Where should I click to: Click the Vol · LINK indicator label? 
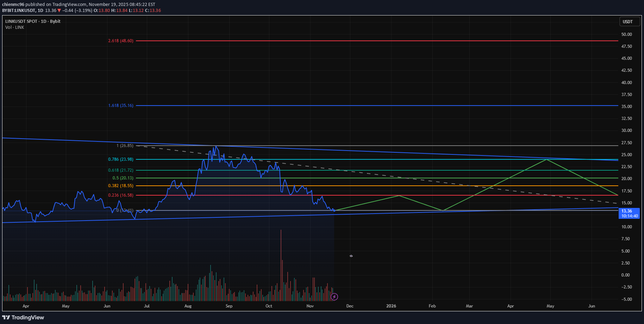(x=15, y=27)
